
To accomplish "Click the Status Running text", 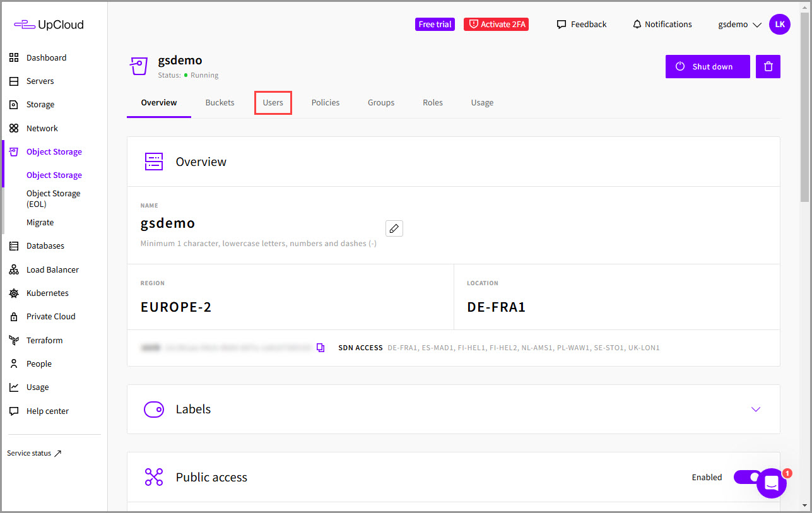I will point(188,75).
